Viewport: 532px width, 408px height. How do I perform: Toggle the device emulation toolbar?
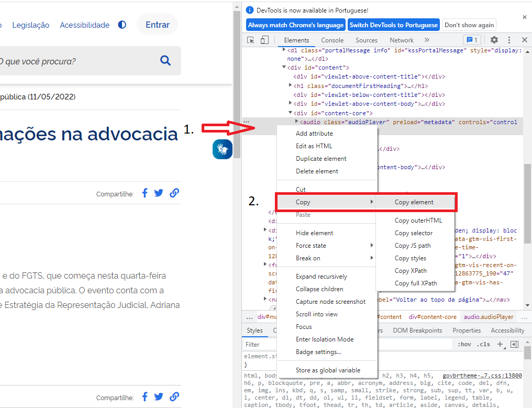[264, 40]
